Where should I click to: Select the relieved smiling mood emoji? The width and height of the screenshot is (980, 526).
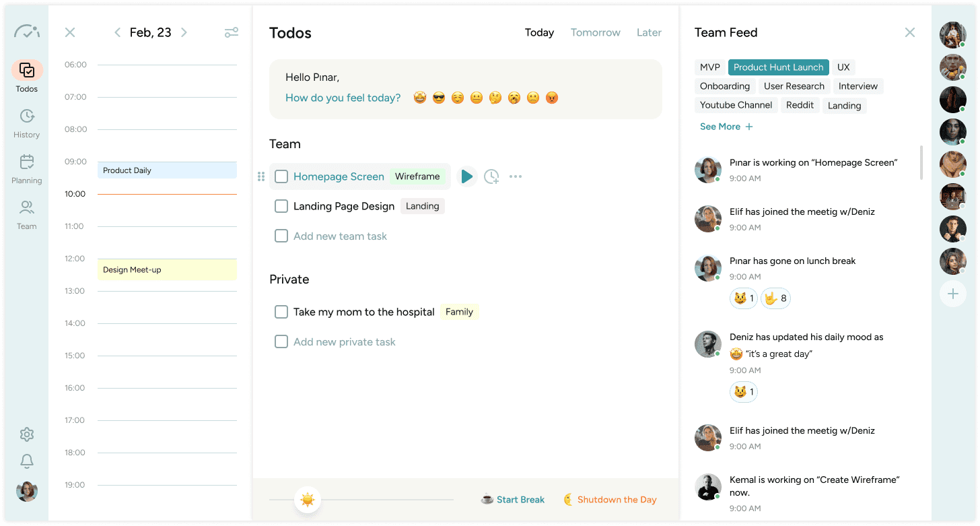click(458, 98)
